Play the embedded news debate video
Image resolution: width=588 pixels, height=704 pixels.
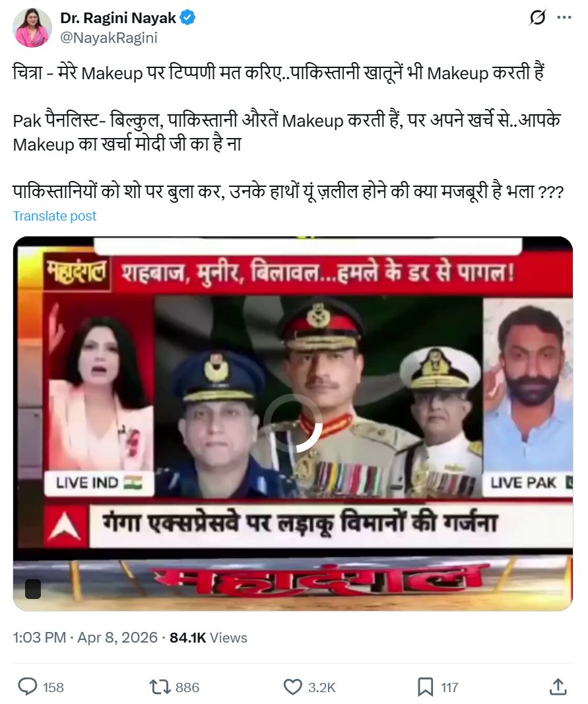[x=293, y=423]
